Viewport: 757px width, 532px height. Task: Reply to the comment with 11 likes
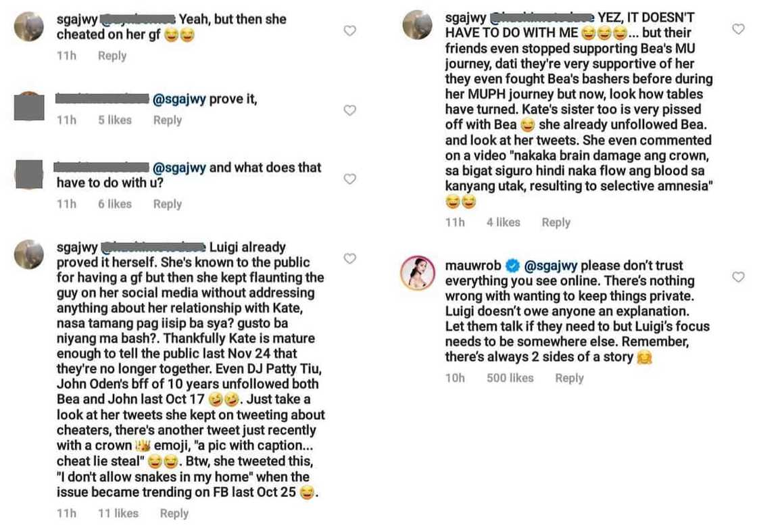pyautogui.click(x=174, y=513)
